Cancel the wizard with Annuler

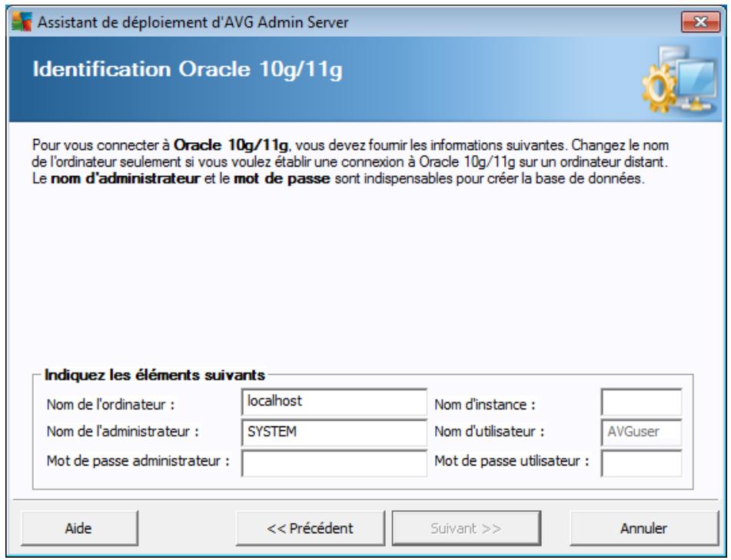click(x=644, y=529)
